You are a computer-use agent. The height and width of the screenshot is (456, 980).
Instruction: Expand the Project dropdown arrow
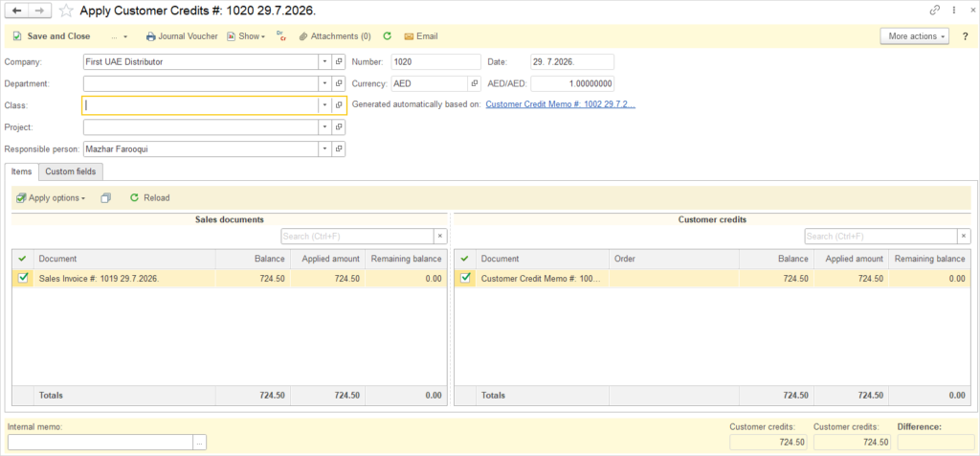[x=324, y=127]
